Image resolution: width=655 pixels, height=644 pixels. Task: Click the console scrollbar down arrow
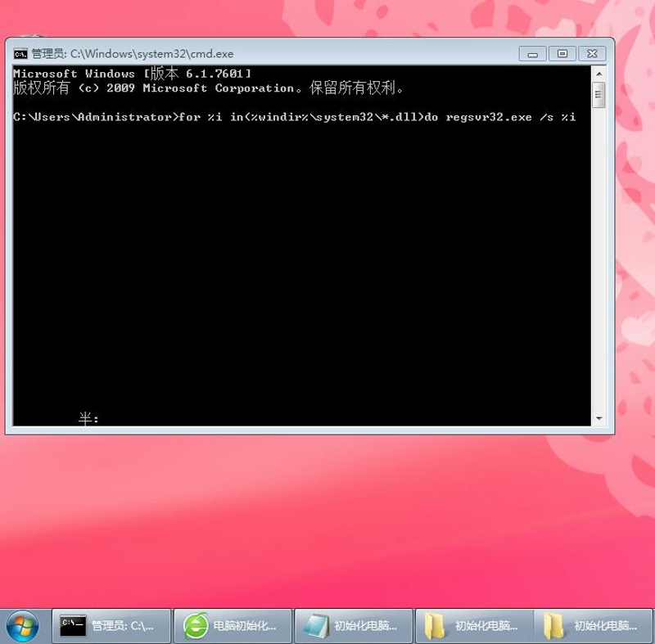(x=599, y=418)
